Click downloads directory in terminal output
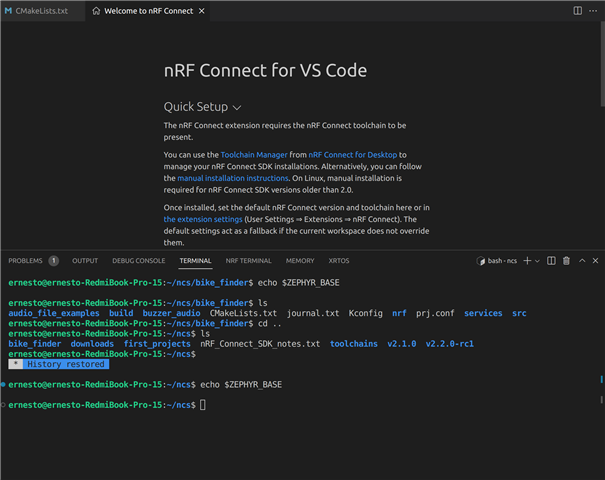 [92, 344]
